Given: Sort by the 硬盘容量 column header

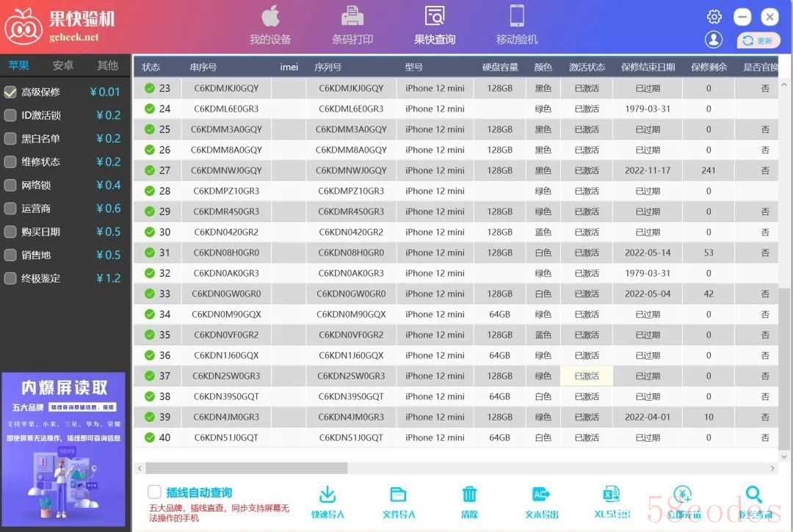Looking at the screenshot, I should 500,67.
